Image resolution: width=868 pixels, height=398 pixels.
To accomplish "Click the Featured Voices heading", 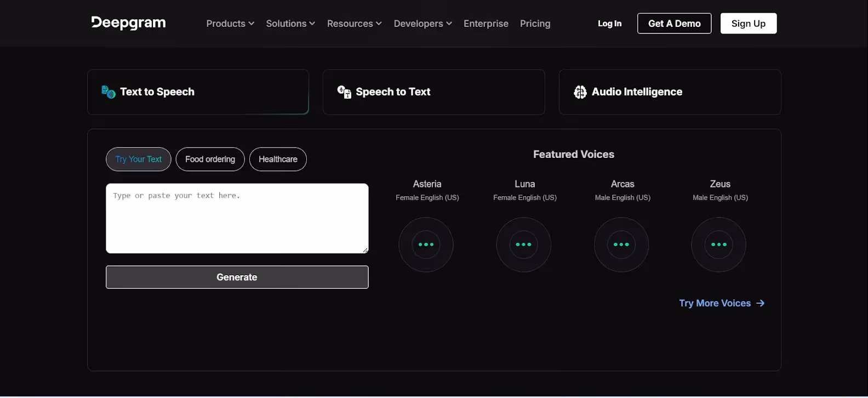I will pyautogui.click(x=574, y=155).
